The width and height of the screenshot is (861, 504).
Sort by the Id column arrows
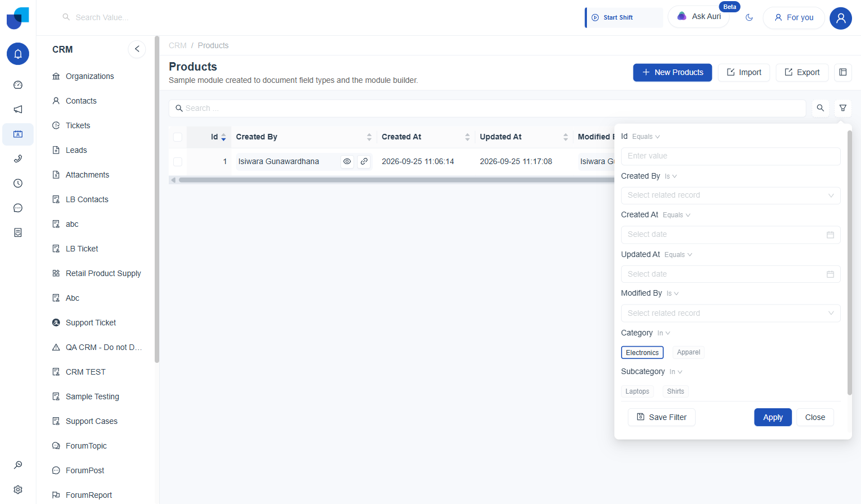click(224, 137)
